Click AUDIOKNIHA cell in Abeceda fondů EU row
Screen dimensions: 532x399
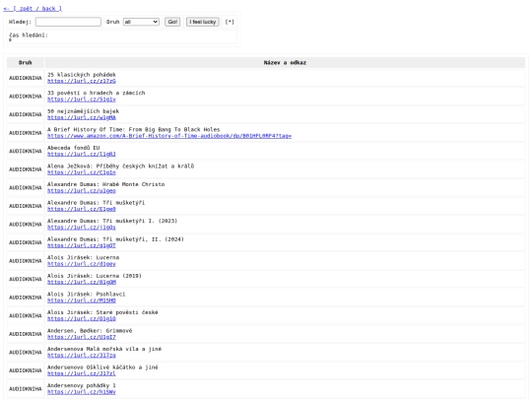coord(25,152)
